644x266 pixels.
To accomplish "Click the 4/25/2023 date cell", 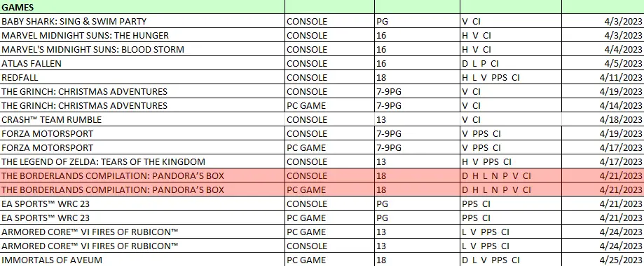I will point(603,260).
